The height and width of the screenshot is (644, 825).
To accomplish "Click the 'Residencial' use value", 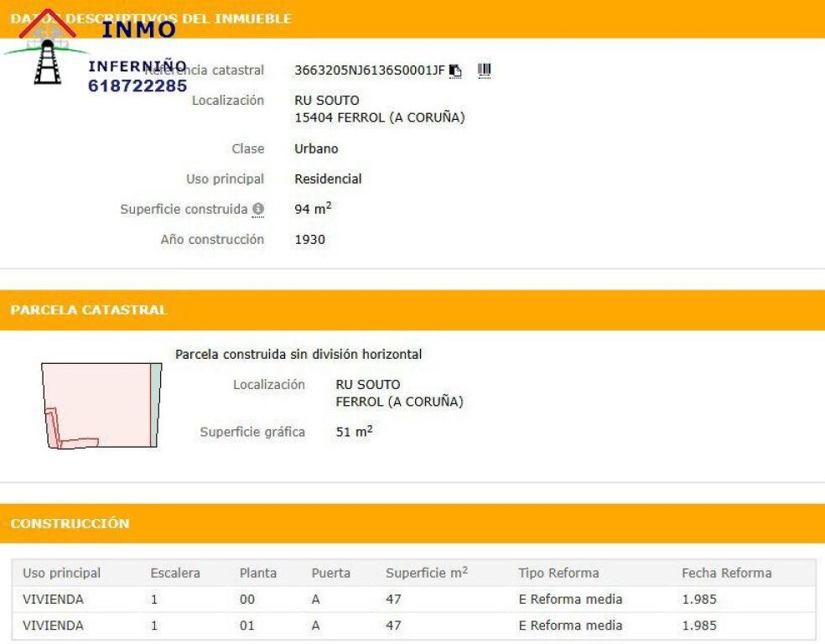I will click(328, 179).
